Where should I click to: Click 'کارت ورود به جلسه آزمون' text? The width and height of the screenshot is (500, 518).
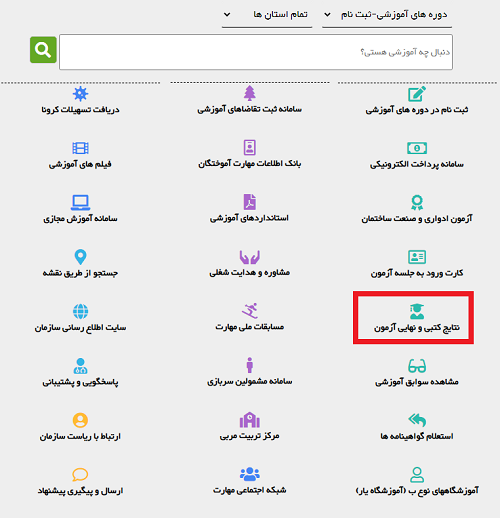[417, 273]
